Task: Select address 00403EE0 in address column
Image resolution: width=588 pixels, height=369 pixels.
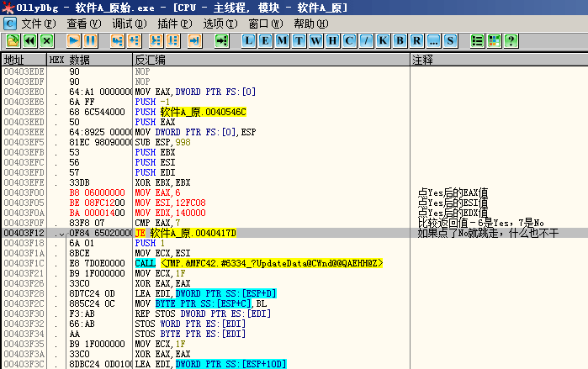Action: tap(24, 92)
